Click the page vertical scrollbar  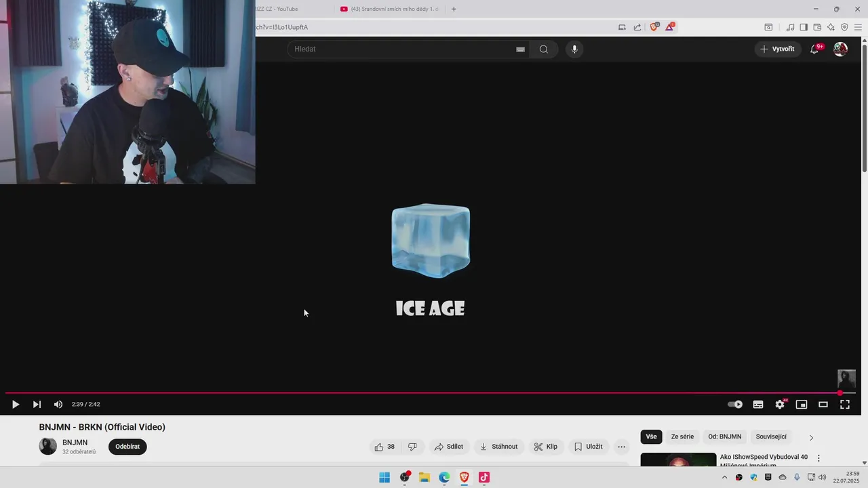[864, 108]
